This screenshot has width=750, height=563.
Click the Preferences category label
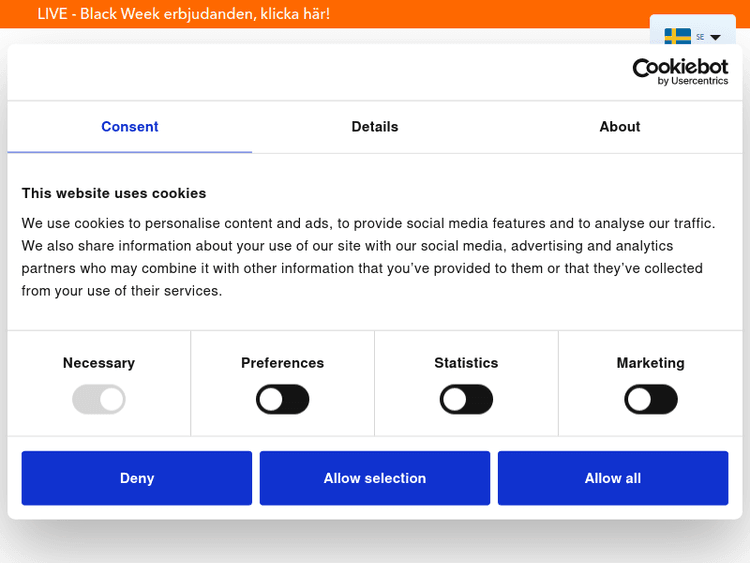(x=283, y=363)
